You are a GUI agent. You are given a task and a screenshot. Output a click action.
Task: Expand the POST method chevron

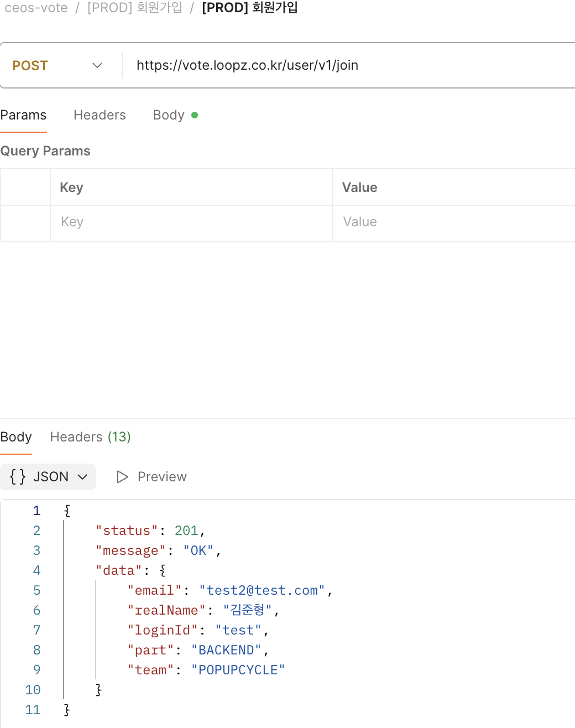point(97,65)
